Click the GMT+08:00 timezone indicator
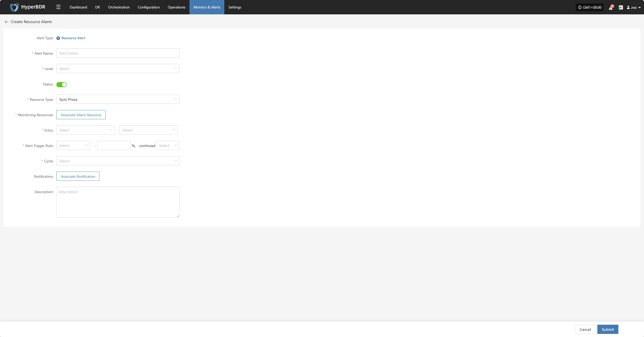 point(590,7)
